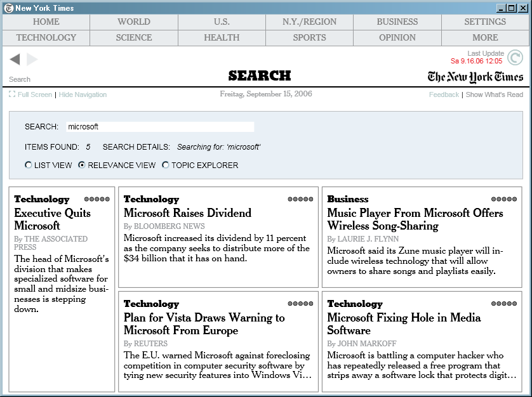Click relevance dots on Music Player article

(x=504, y=199)
